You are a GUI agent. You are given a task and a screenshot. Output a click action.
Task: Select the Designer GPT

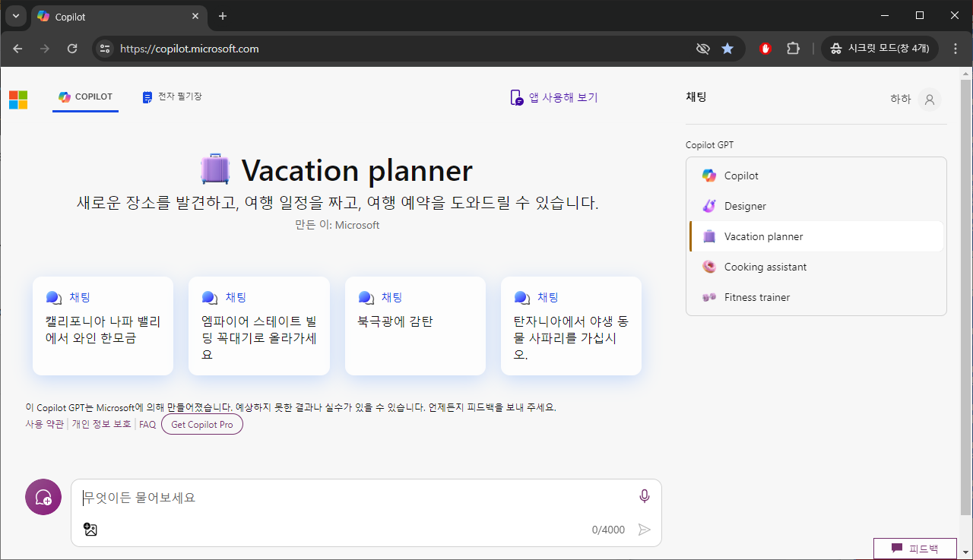point(816,206)
